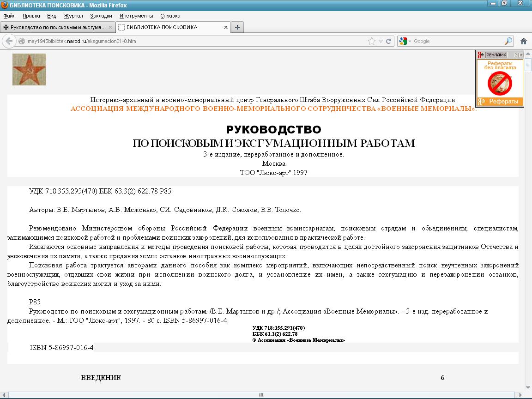
Task: Go to the Firefox home page icon
Action: pyautogui.click(x=524, y=41)
